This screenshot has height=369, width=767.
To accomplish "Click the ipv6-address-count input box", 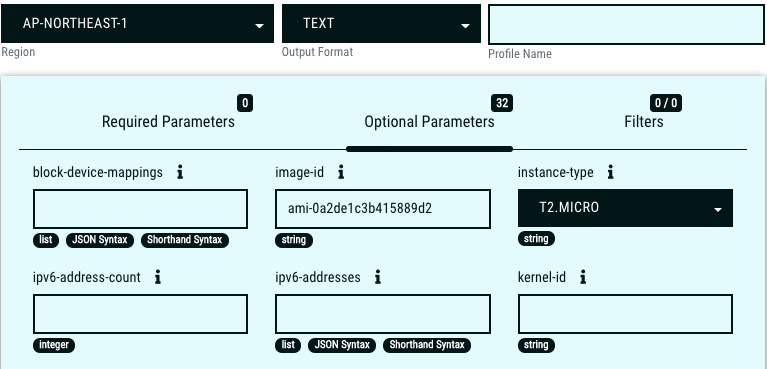I will tap(140, 314).
